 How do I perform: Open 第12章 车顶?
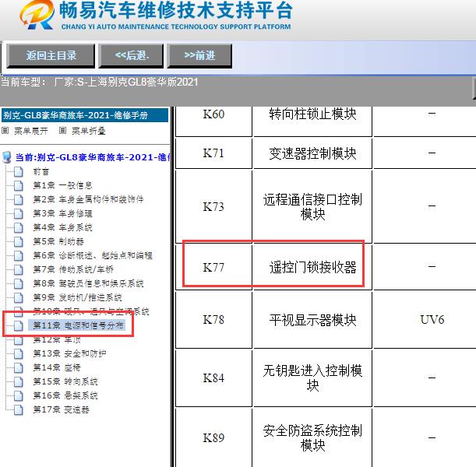tap(57, 340)
